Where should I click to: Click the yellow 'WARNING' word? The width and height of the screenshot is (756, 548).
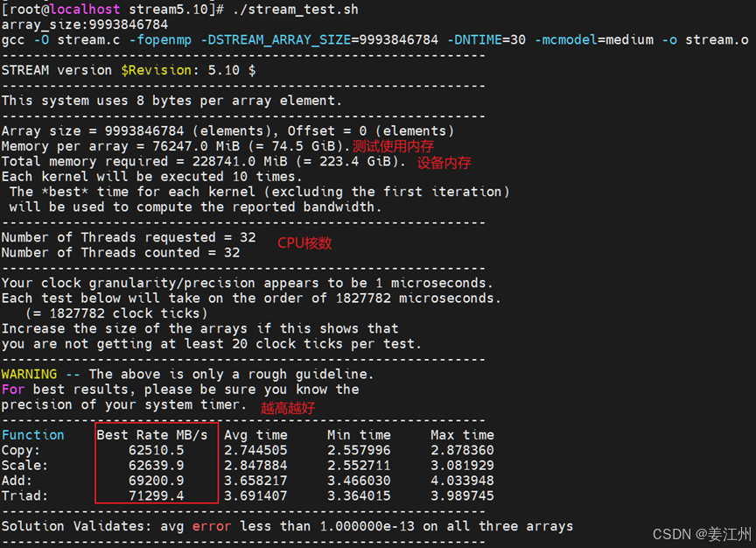[29, 375]
